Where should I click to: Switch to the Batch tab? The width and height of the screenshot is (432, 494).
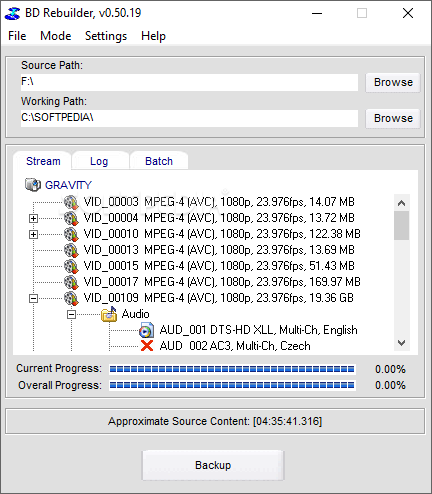[x=159, y=161]
